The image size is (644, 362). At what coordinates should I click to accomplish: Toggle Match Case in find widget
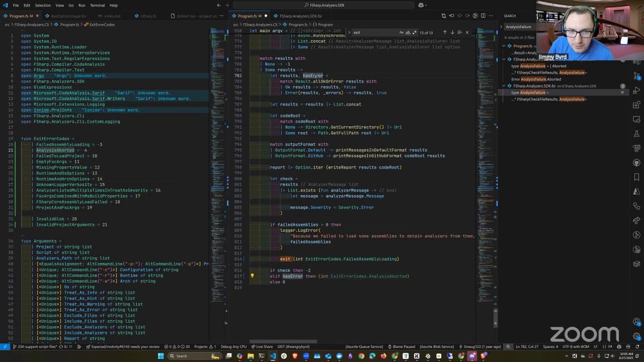pos(401,33)
